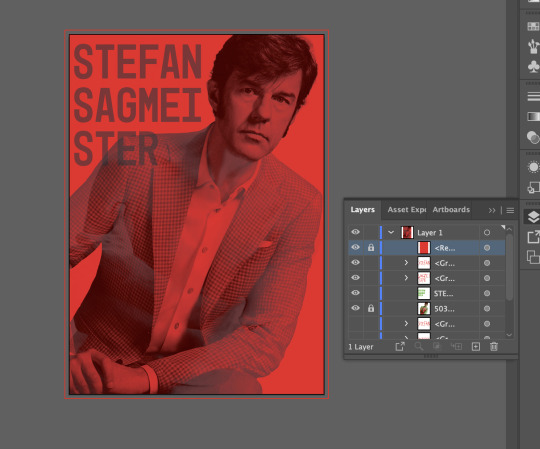Unlock the <Re...> rectangle layer

tap(371, 248)
